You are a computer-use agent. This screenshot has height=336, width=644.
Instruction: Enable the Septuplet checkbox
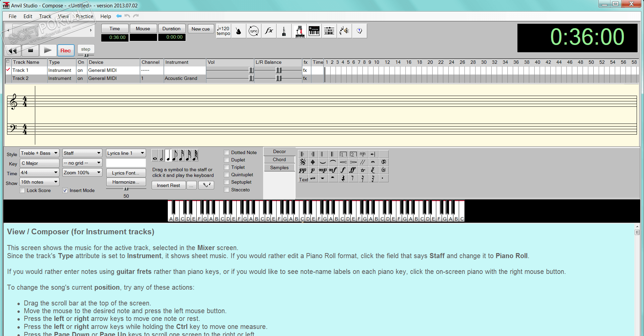(x=227, y=182)
